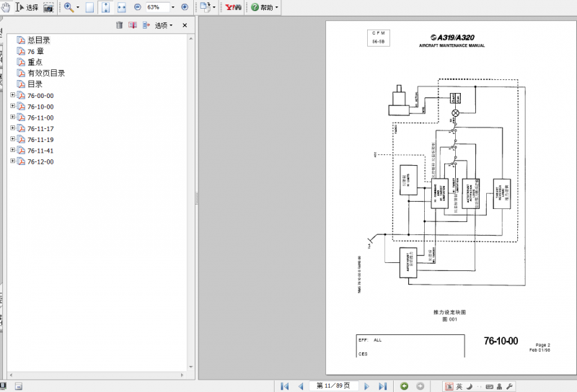
Task: Open the zoom percentage dropdown
Action: tap(173, 7)
